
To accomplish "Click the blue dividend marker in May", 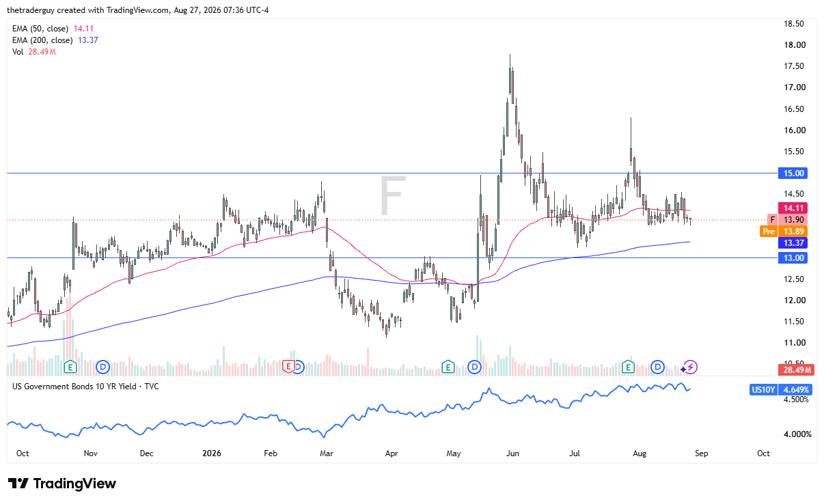I will click(475, 367).
